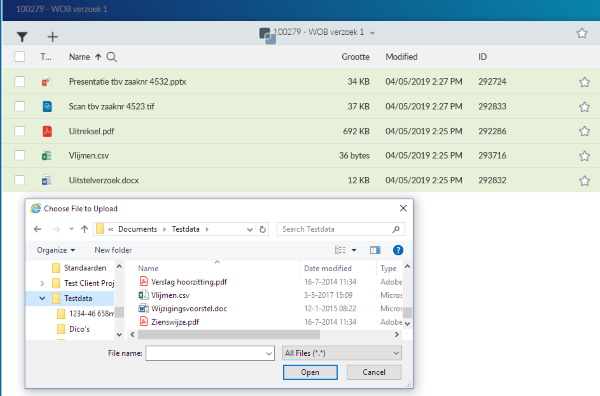This screenshot has height=396, width=600.
Task: Favorite the folder using header star icon
Action: tap(582, 33)
